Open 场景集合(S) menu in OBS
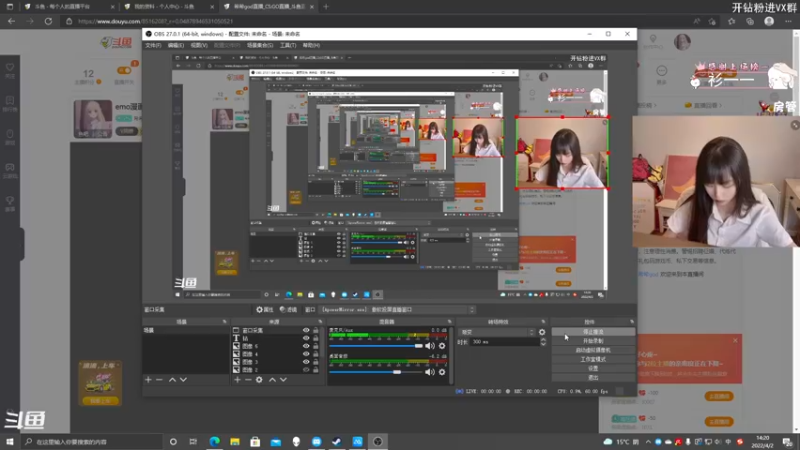This screenshot has width=800, height=450. tap(260, 45)
